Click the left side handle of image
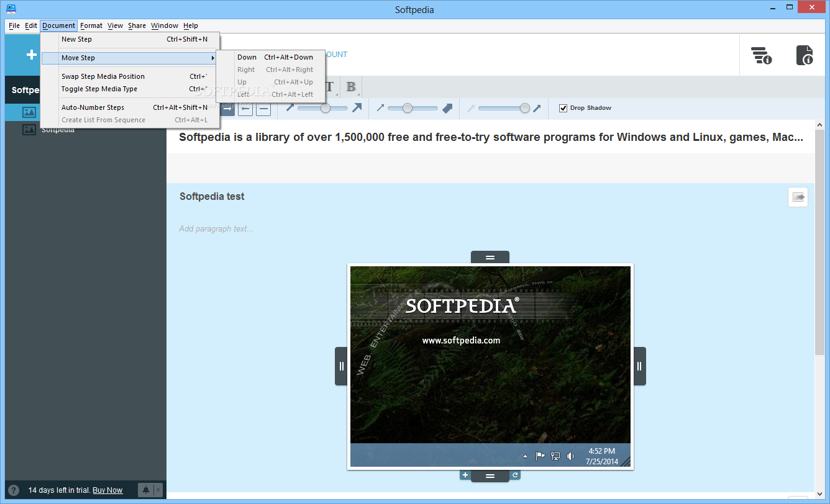Screen dimensions: 830x504 [341, 366]
